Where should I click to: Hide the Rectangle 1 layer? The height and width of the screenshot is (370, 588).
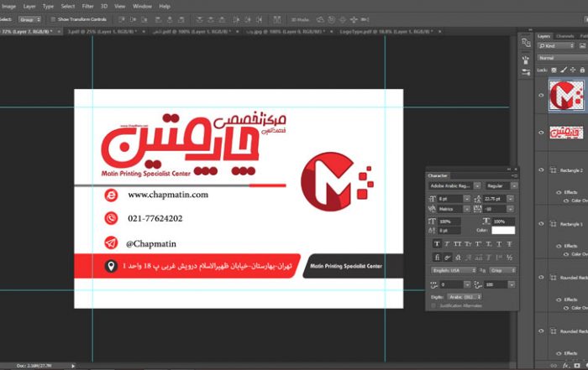pyautogui.click(x=541, y=223)
